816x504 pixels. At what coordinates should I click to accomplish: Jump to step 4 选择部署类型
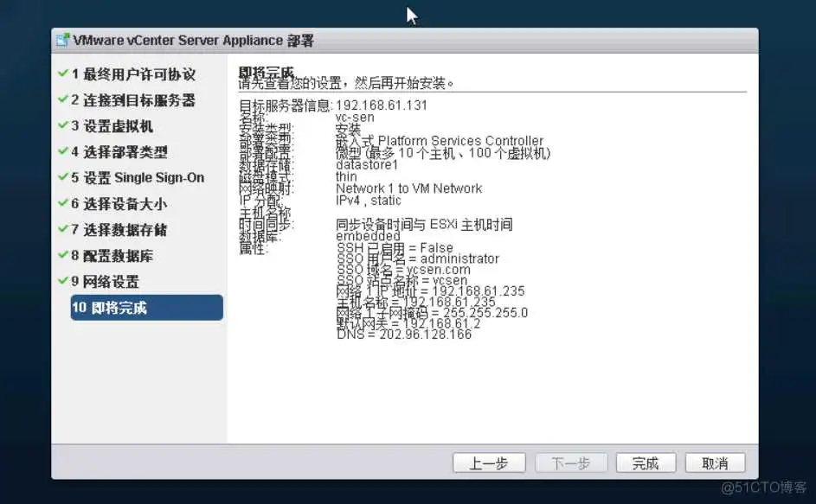[x=119, y=152]
